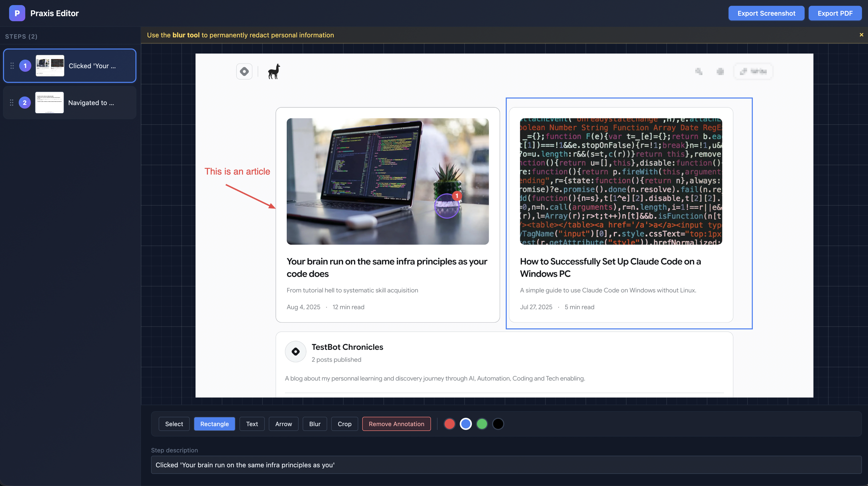Choose the black annotation color
The height and width of the screenshot is (486, 868).
point(498,424)
